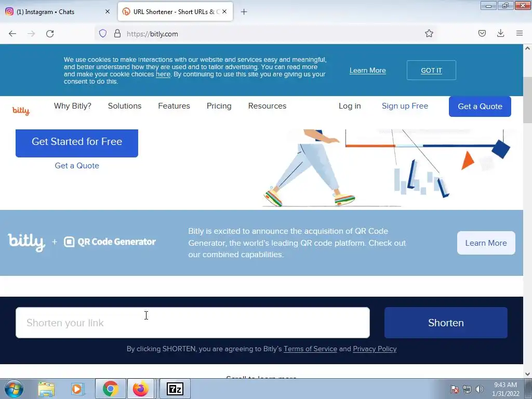
Task: Open the tracking protection shield icon
Action: click(103, 34)
